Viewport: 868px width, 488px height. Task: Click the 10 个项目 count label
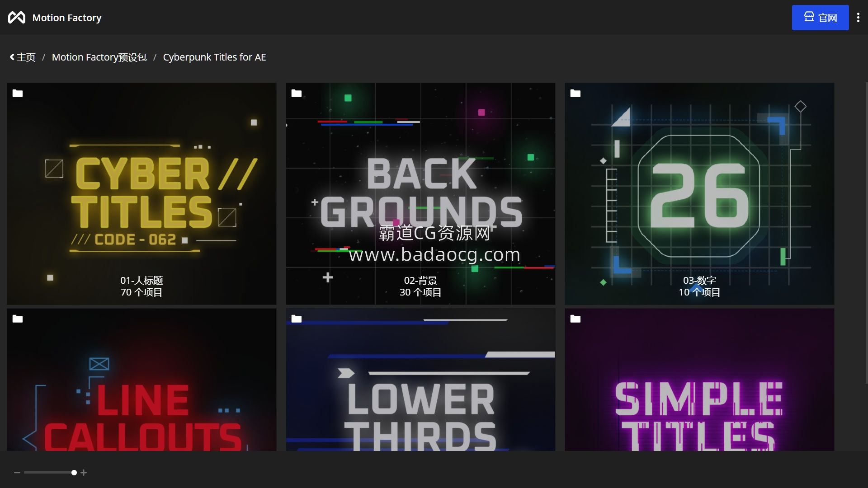click(x=699, y=292)
